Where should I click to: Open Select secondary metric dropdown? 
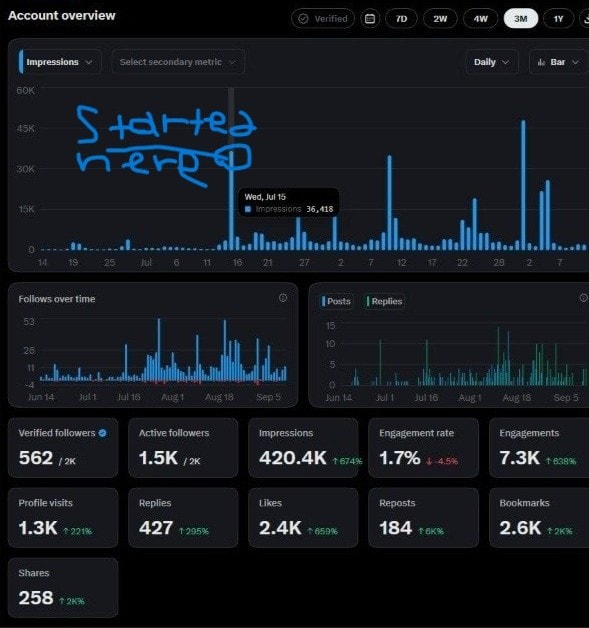[x=178, y=62]
